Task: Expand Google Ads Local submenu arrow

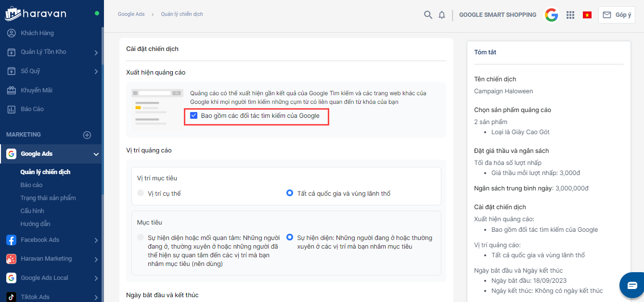Action: pos(96,278)
